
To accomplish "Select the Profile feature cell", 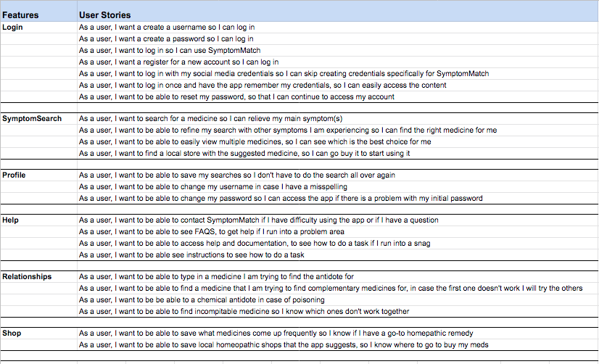I will (38, 175).
